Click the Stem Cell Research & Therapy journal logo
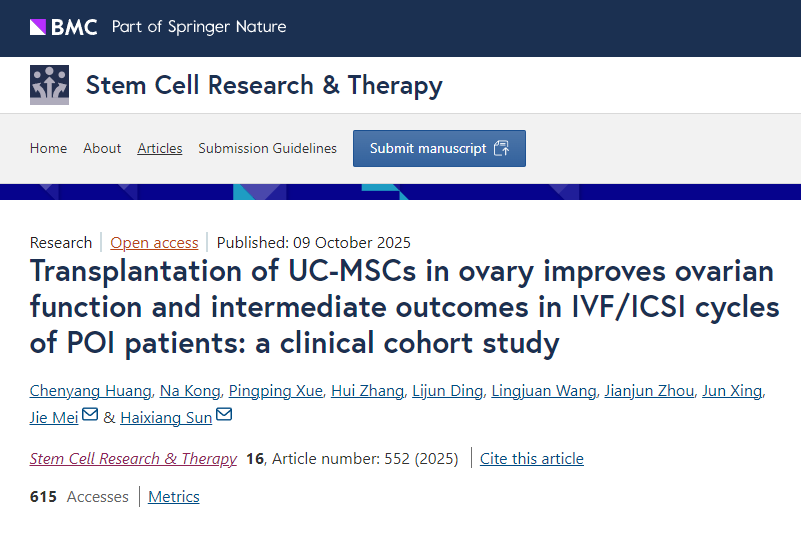The height and width of the screenshot is (537, 801). pos(50,85)
